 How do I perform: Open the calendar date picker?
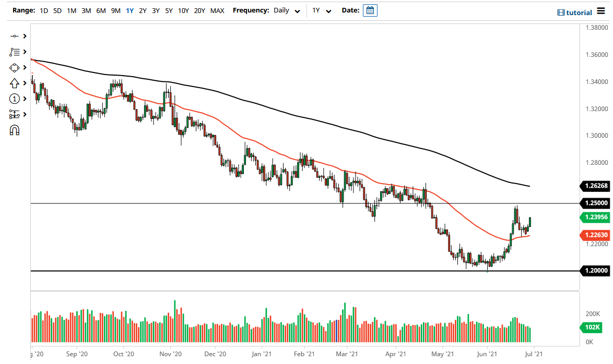370,10
